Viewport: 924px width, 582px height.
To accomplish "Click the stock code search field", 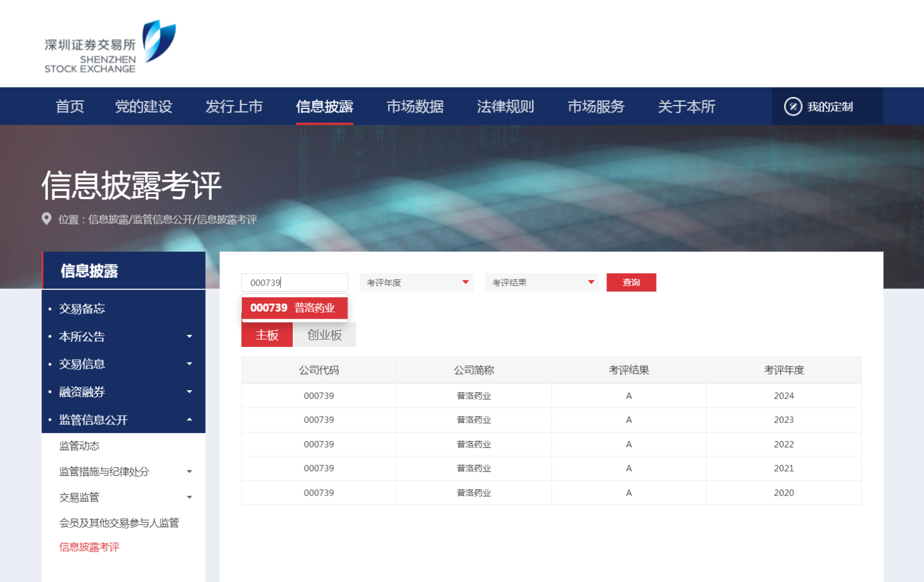I will [x=295, y=282].
